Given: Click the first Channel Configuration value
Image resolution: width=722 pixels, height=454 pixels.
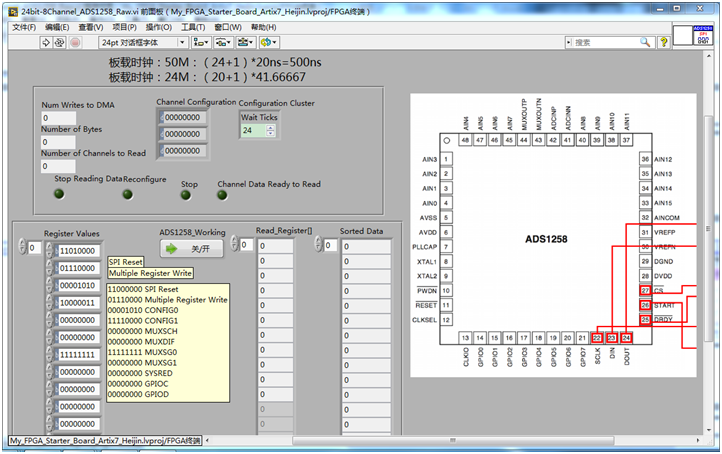Looking at the screenshot, I should (x=183, y=117).
